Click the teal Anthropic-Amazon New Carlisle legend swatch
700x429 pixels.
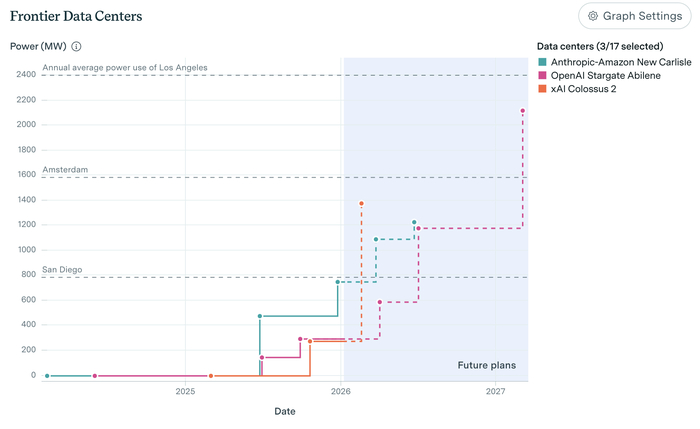[x=542, y=62]
